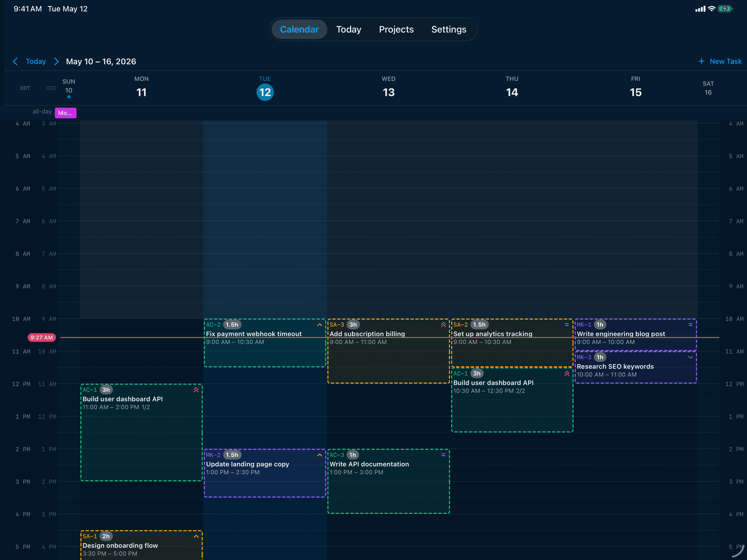This screenshot has width=747, height=560.
Task: Click priority icon on Fix payment webhook timeout
Action: point(319,325)
